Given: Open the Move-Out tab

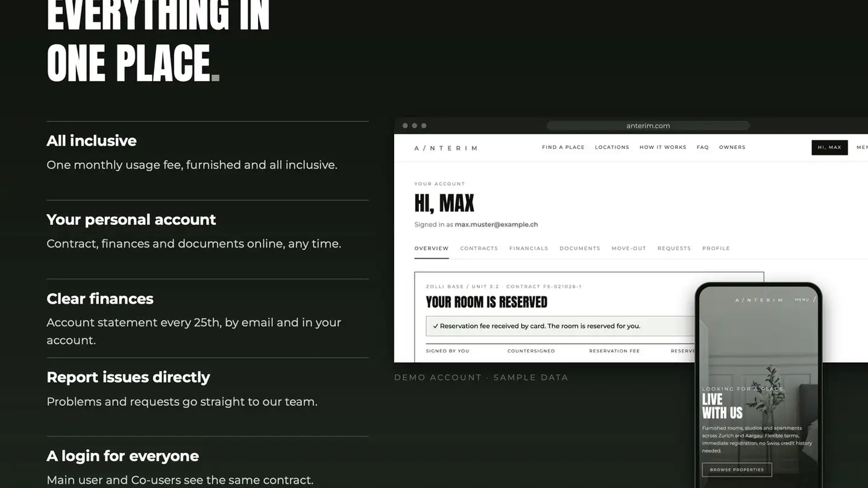Looking at the screenshot, I should click(x=629, y=249).
